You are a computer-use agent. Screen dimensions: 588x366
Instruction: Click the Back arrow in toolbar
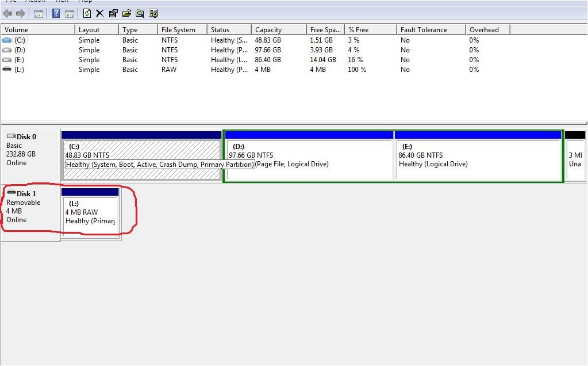point(7,13)
